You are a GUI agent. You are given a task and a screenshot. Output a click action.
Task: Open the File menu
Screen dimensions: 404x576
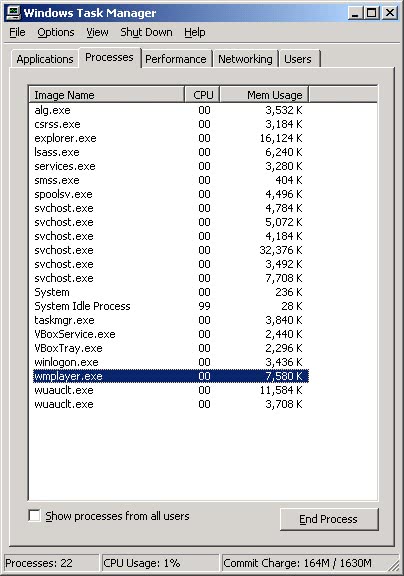coord(17,32)
